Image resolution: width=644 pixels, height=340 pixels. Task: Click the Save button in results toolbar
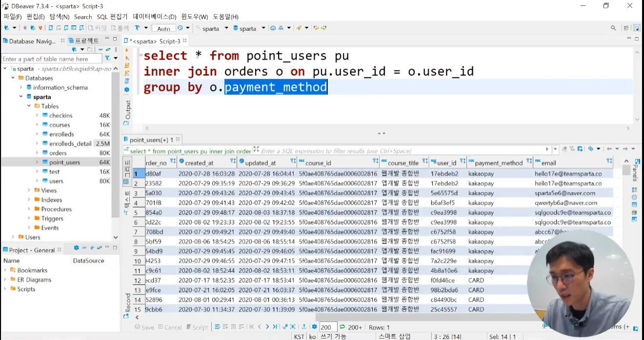click(x=144, y=327)
